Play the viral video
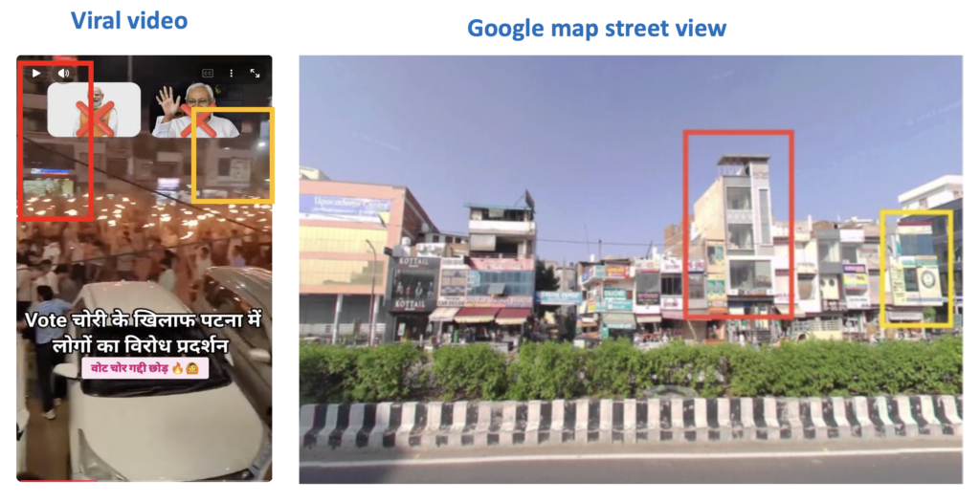Viewport: 980px width, 503px height. click(x=36, y=73)
